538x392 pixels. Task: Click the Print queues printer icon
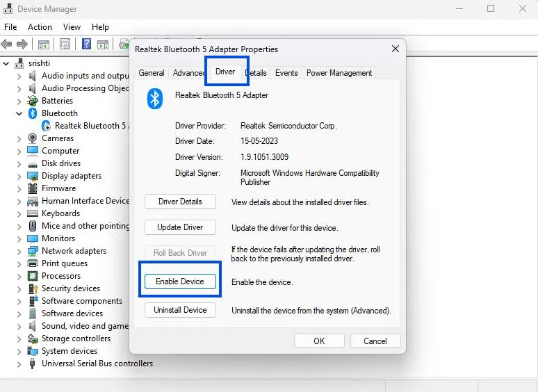pyautogui.click(x=33, y=263)
